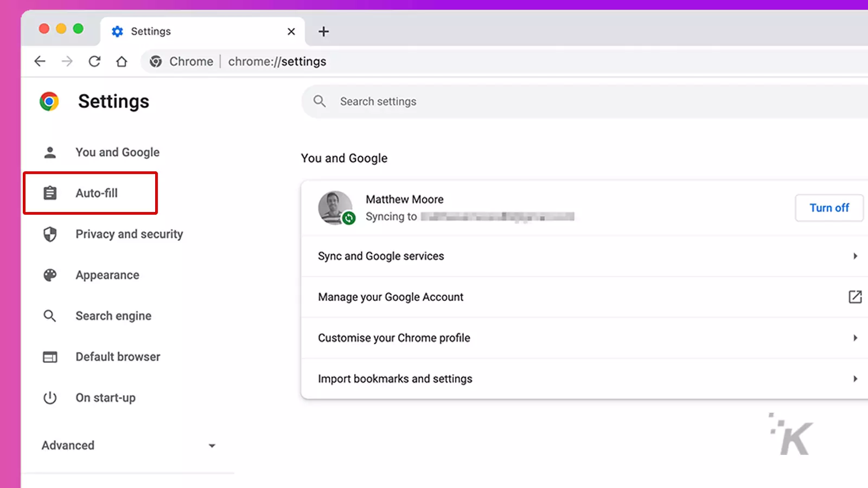Click the Settings page title
868x488 pixels.
(113, 101)
